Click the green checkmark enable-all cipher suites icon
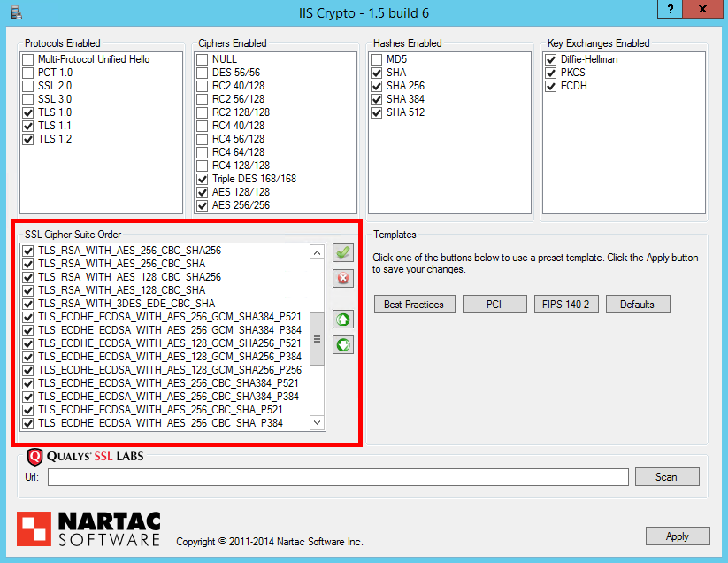The image size is (728, 563). pos(342,253)
